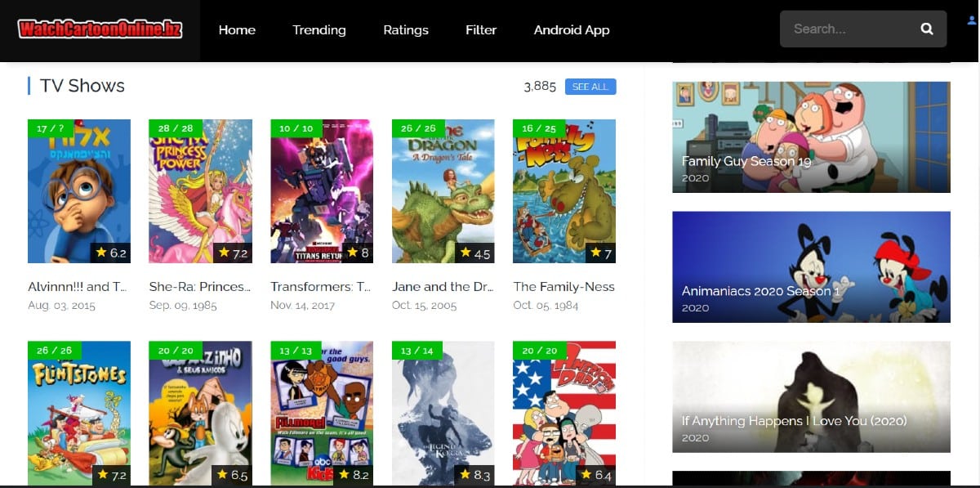Open the Jane and the Dragon poster
The width and height of the screenshot is (980, 488).
click(443, 191)
